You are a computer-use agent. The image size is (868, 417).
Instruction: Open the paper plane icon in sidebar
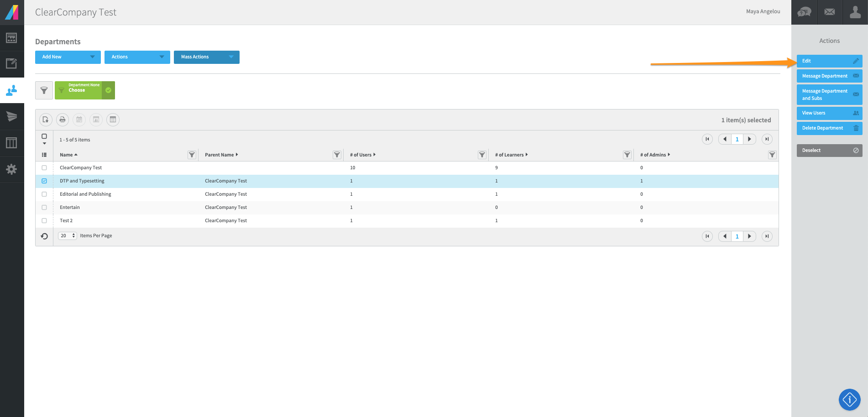pyautogui.click(x=12, y=116)
